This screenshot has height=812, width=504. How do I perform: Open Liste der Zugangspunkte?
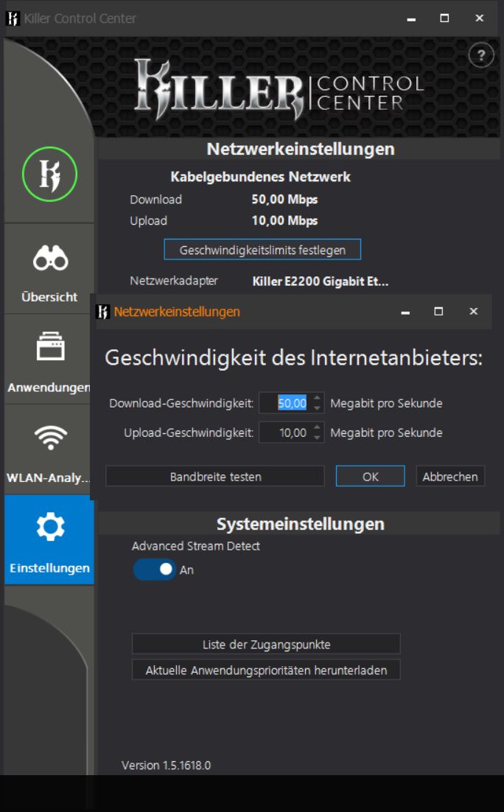pos(266,644)
